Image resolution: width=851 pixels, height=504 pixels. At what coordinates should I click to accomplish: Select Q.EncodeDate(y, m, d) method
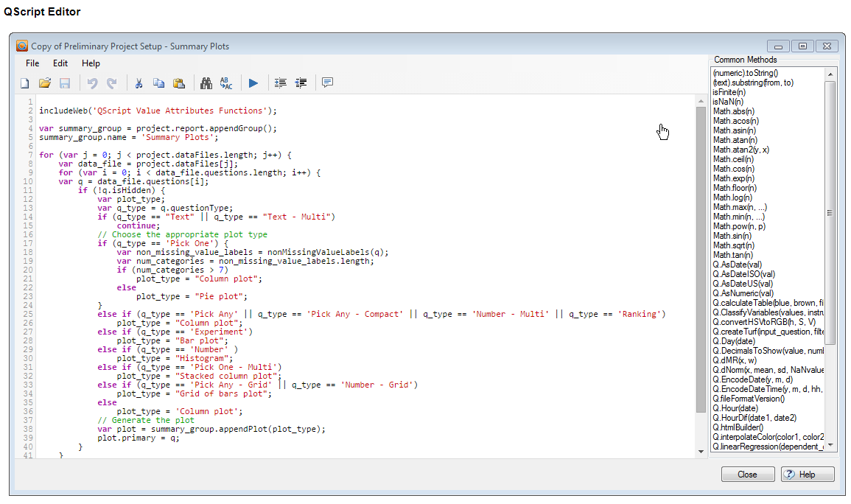(753, 379)
